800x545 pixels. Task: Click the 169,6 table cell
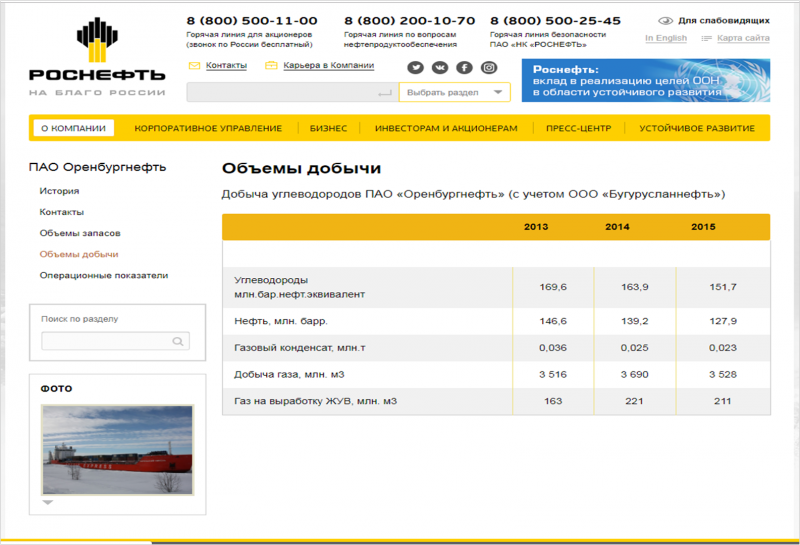tap(553, 287)
